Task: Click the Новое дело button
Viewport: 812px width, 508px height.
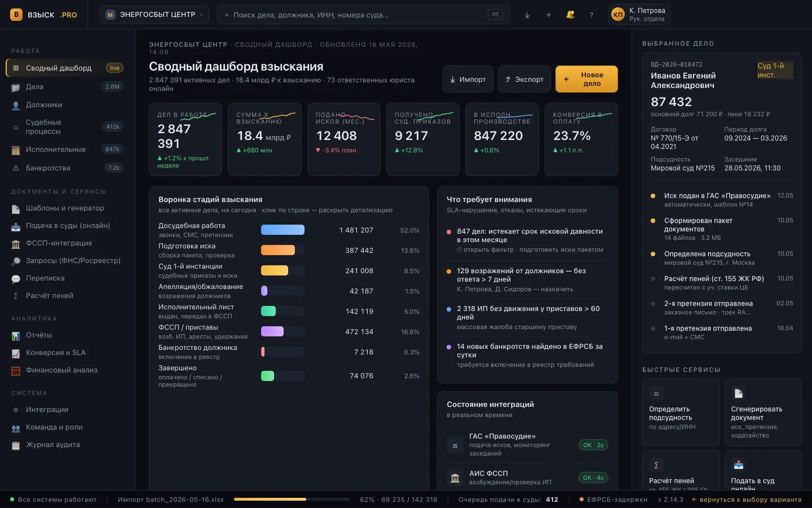Action: pos(586,79)
